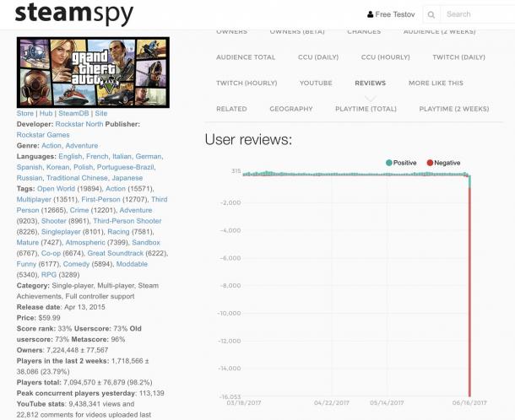This screenshot has height=420, width=515.
Task: Open the Sandbox tag
Action: tap(146, 243)
